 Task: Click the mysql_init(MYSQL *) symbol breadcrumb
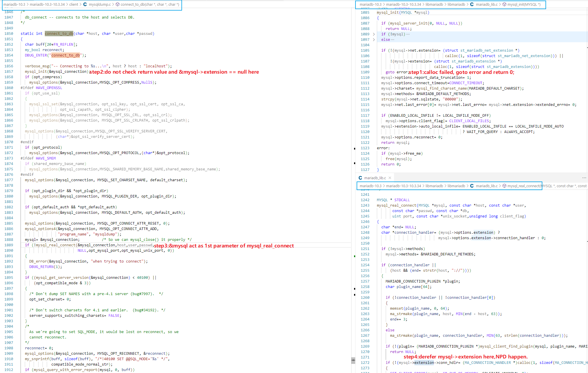point(524,4)
